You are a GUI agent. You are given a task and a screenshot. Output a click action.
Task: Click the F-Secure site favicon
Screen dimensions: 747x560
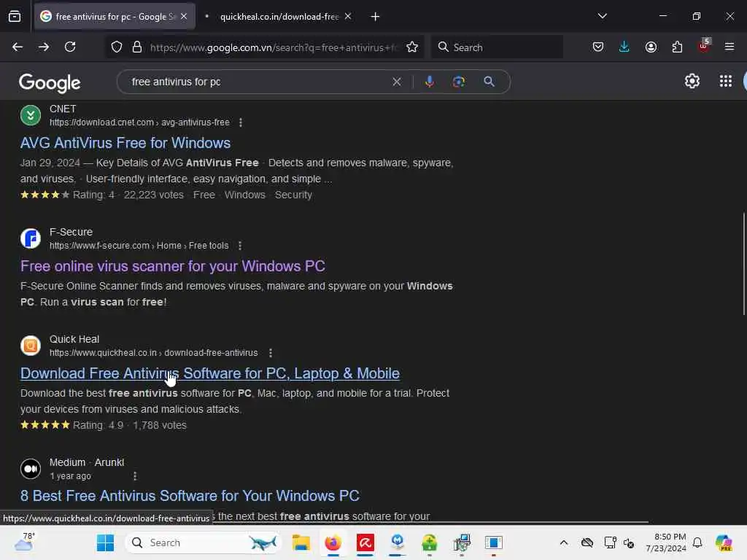31,238
